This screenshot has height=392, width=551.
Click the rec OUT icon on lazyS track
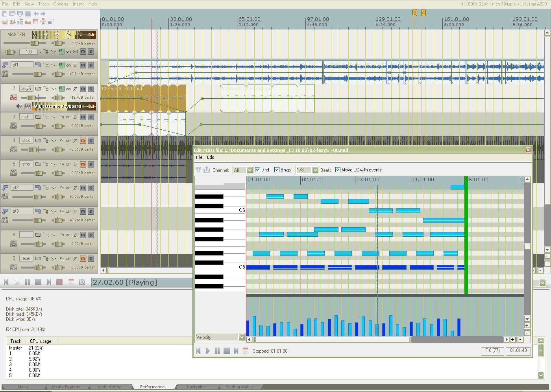tap(28, 106)
